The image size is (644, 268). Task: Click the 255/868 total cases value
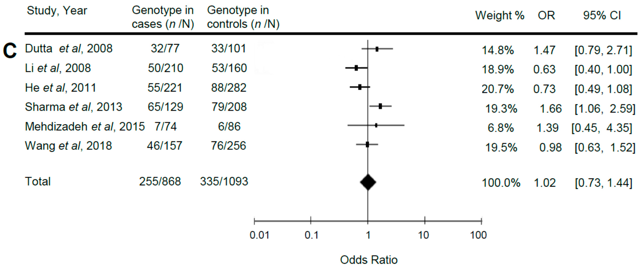pos(160,182)
